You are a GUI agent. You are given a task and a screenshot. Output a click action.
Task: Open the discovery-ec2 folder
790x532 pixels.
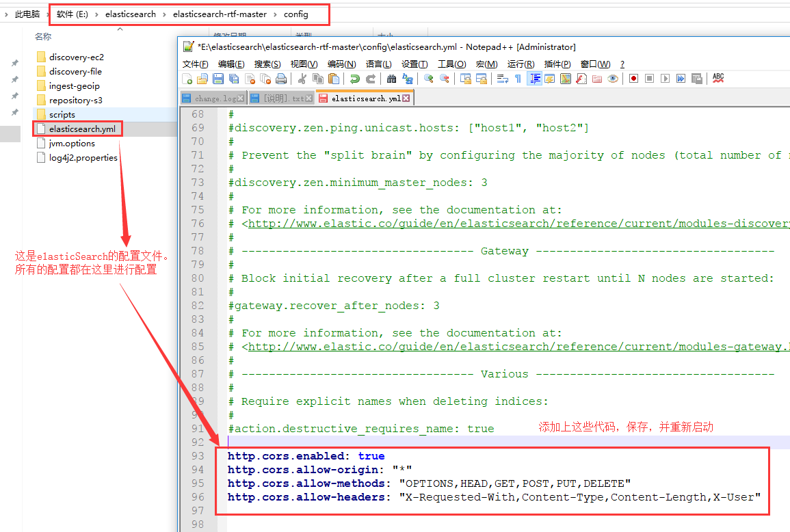(x=76, y=57)
